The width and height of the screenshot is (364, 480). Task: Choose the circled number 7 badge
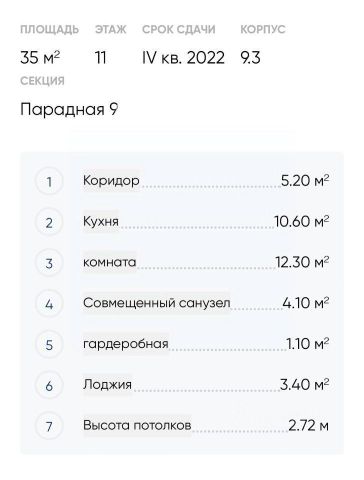point(49,426)
